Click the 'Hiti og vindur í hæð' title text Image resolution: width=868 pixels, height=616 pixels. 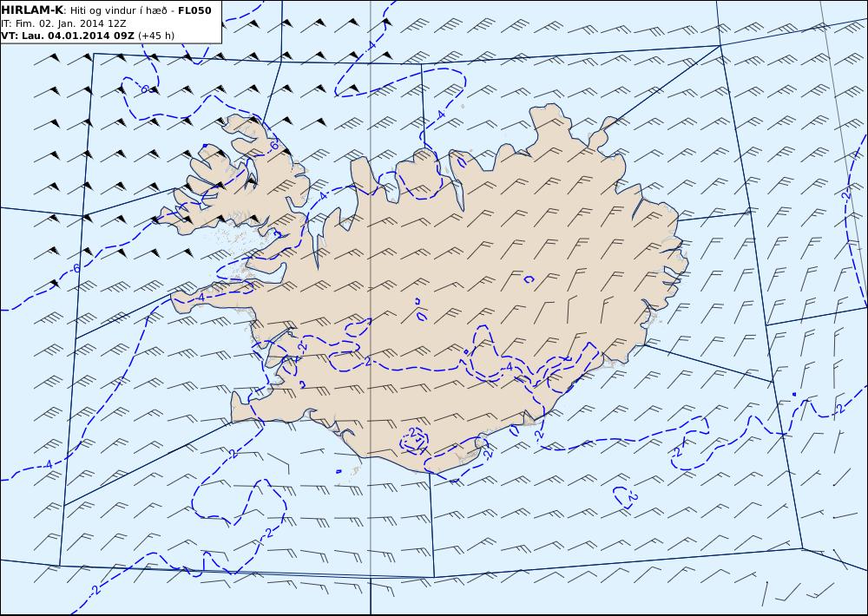[118, 10]
